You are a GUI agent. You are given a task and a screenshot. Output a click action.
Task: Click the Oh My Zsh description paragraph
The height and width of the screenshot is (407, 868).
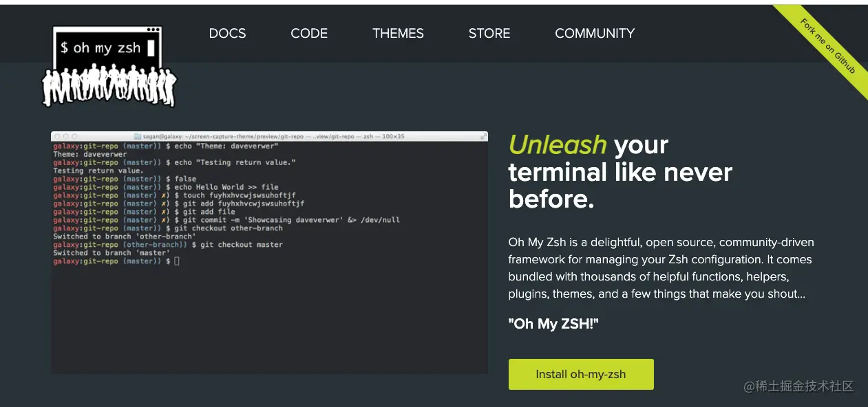(x=661, y=268)
